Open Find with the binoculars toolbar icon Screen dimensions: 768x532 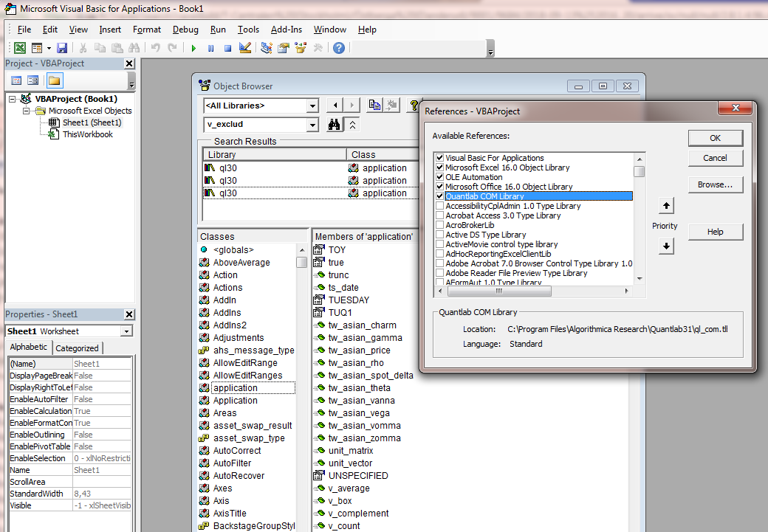pyautogui.click(x=134, y=47)
